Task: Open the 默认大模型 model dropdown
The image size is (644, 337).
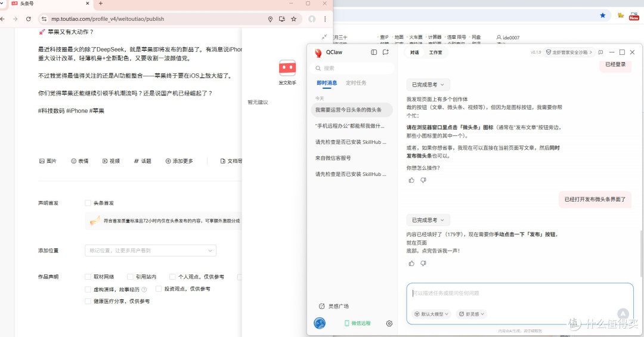Action: [431, 314]
